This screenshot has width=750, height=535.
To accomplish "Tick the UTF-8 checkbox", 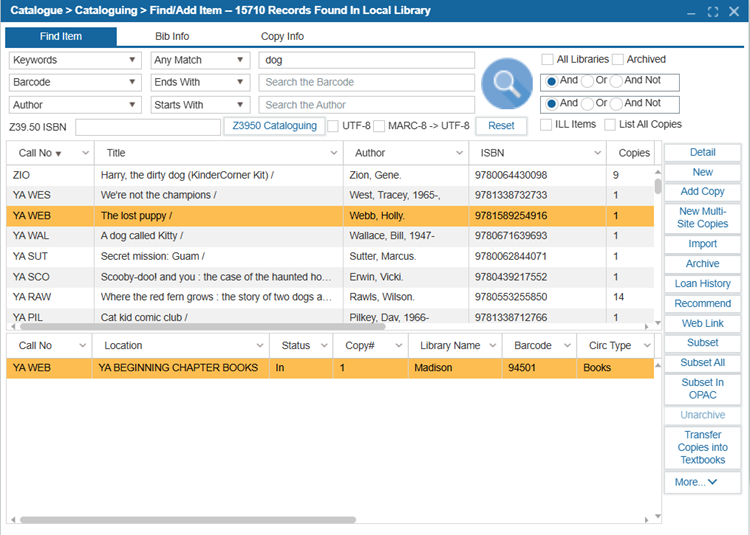I will pyautogui.click(x=333, y=126).
